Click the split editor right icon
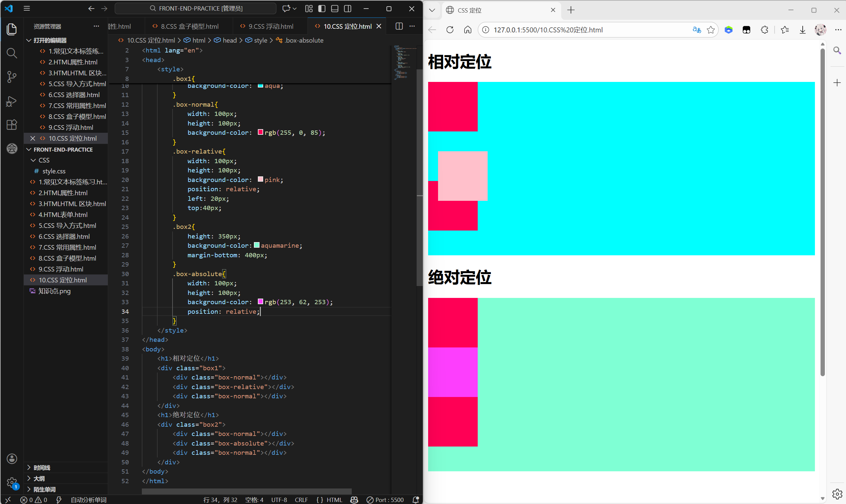Screen dimensions: 846x504 tap(399, 26)
